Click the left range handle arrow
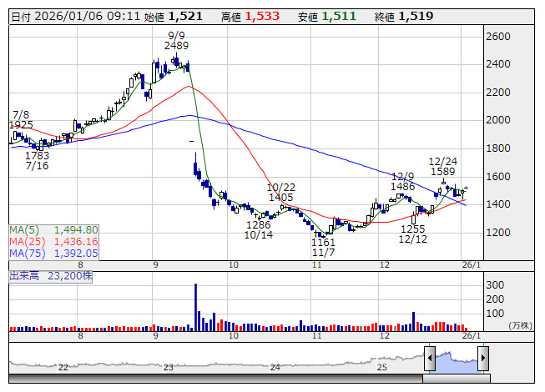The width and height of the screenshot is (545, 392). [x=429, y=359]
